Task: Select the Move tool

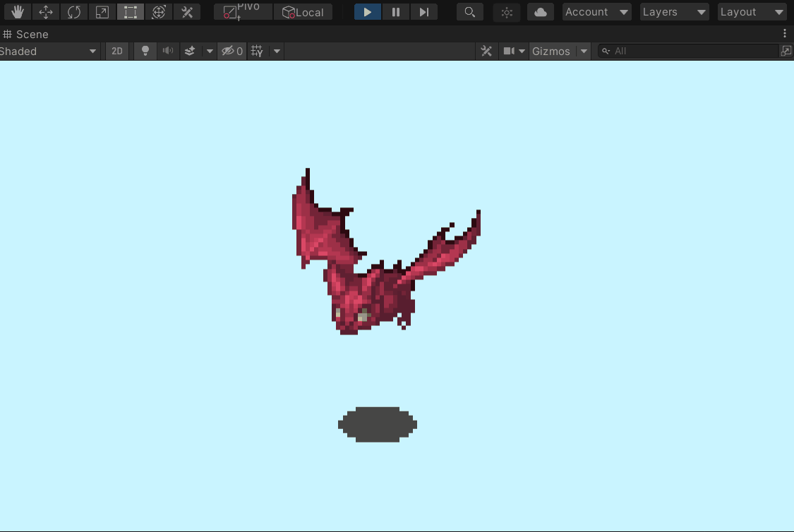Action: click(x=46, y=12)
